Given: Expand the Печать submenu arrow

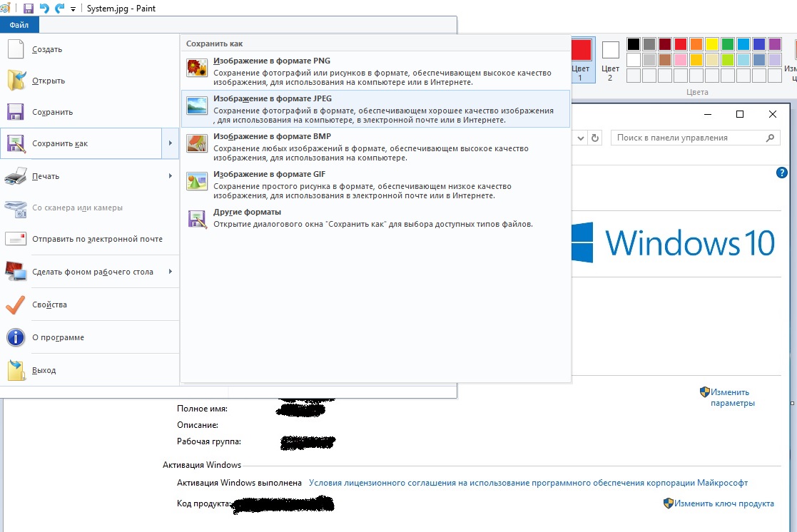Looking at the screenshot, I should [171, 176].
